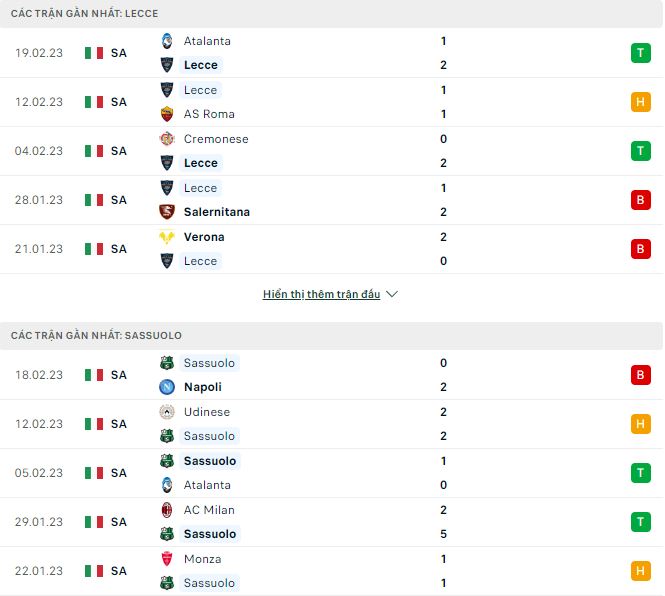Click red B badge for Sassuolo vs Napoli

(x=640, y=375)
